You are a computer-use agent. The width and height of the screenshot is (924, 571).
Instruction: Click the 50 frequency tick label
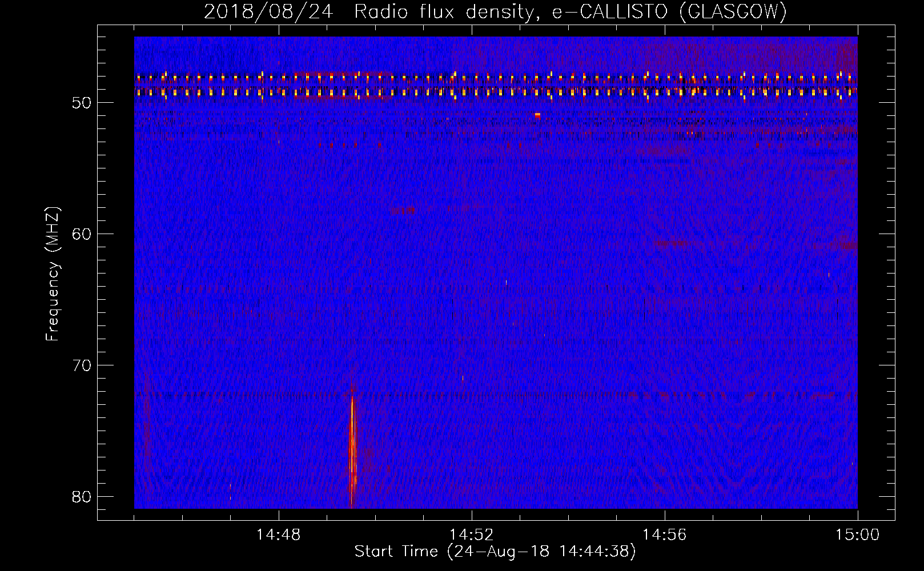point(82,103)
